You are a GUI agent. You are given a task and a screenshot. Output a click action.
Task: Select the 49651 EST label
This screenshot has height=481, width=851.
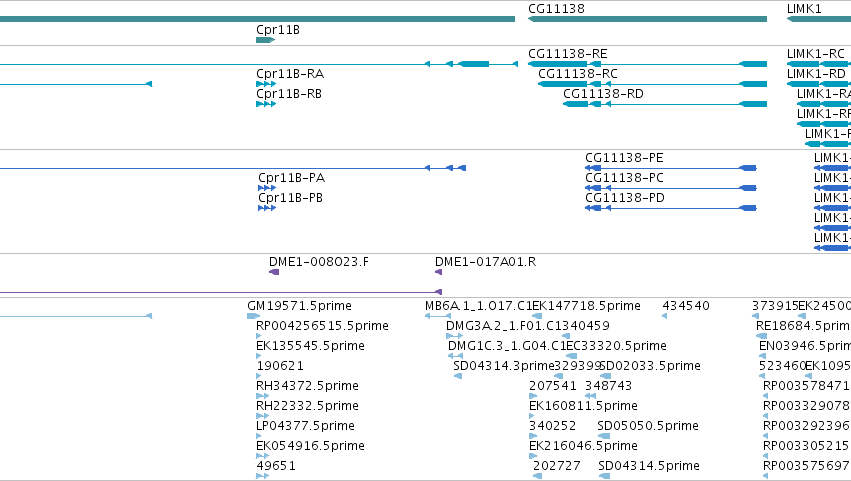(276, 466)
